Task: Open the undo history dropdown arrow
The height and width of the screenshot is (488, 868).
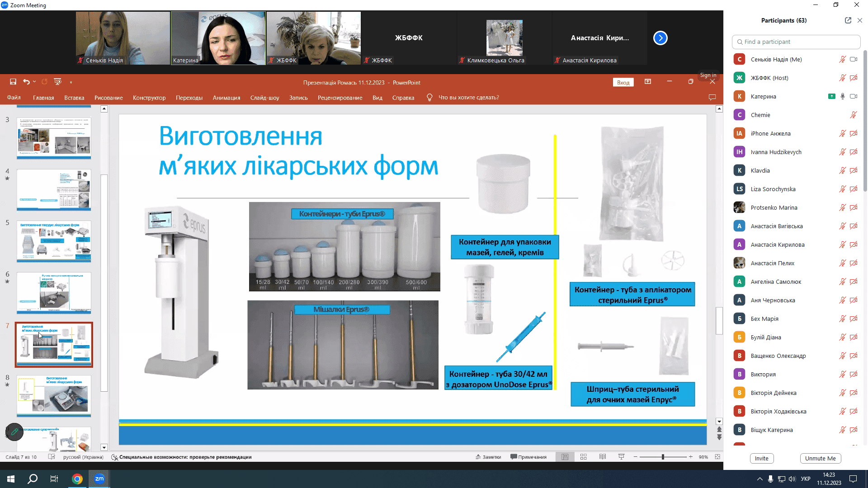Action: click(34, 82)
